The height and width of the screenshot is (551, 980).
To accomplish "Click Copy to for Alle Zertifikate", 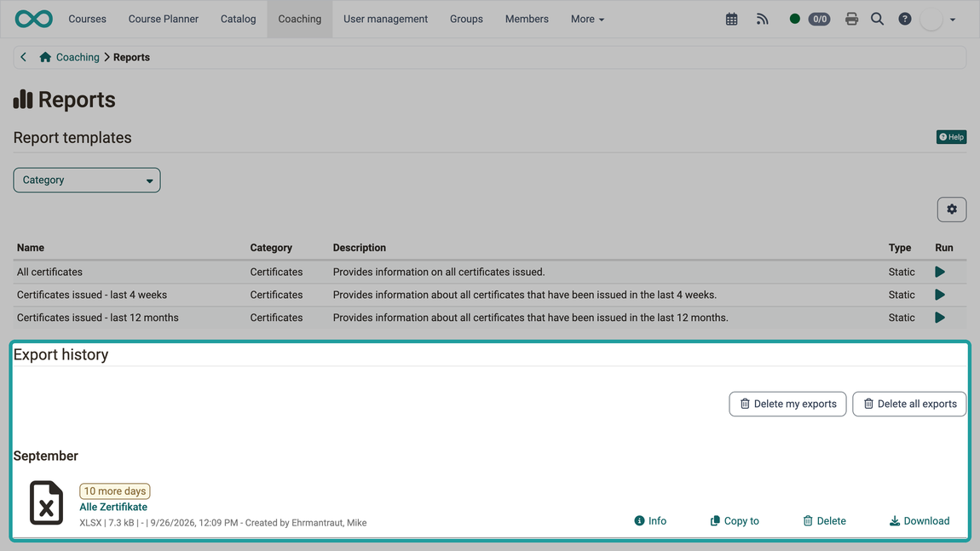I will 735,521.
